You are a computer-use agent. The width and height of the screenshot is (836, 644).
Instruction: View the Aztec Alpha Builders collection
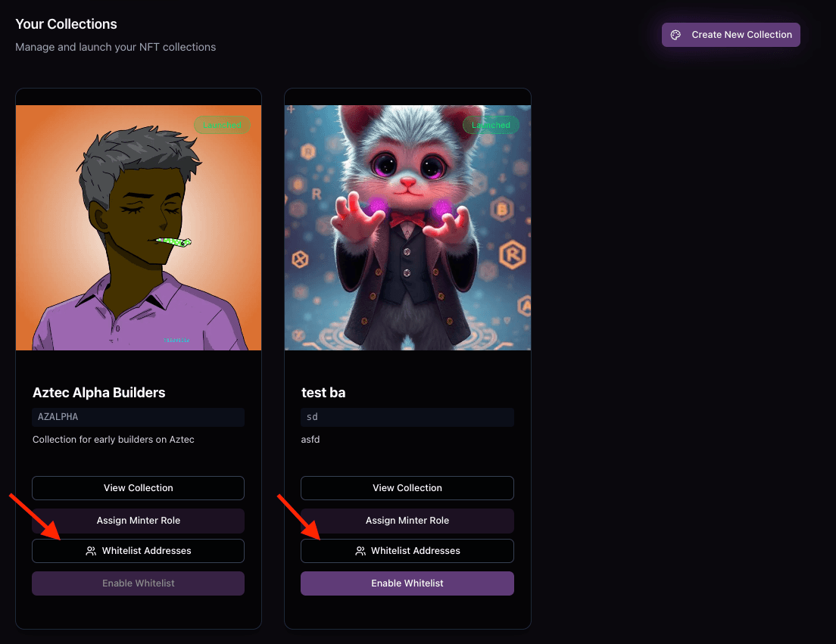pyautogui.click(x=138, y=488)
